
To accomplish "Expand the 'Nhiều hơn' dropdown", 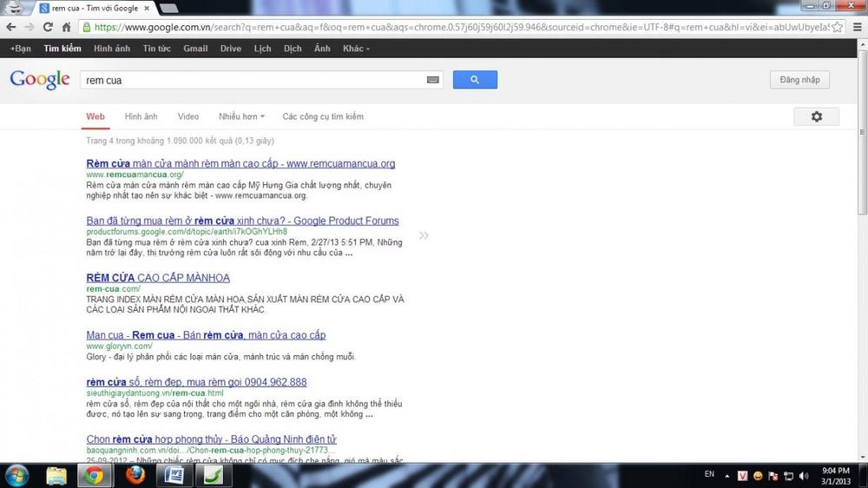I will (x=241, y=116).
